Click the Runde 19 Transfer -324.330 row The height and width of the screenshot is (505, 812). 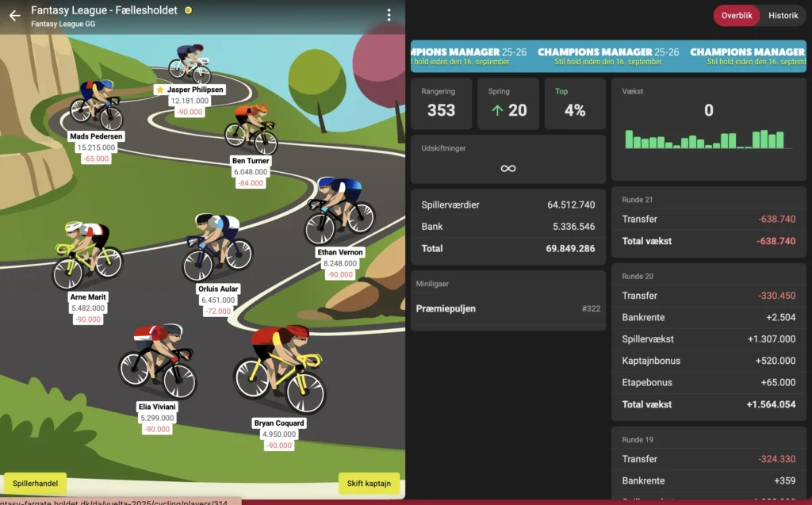pyautogui.click(x=708, y=460)
